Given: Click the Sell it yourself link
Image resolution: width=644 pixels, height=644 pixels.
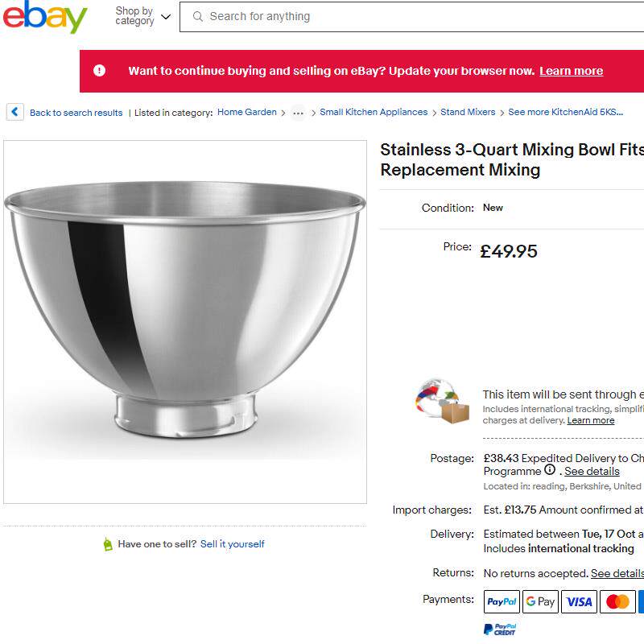Looking at the screenshot, I should (x=233, y=544).
